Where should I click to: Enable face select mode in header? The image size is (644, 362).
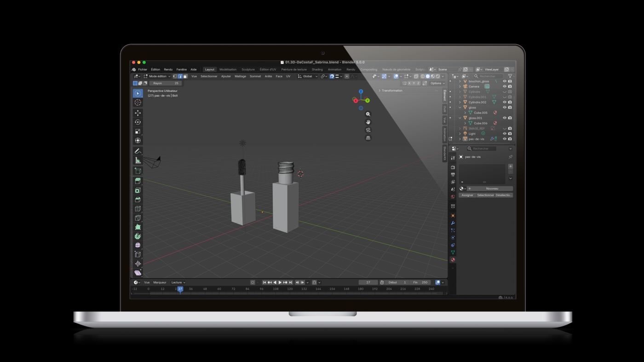pyautogui.click(x=185, y=76)
